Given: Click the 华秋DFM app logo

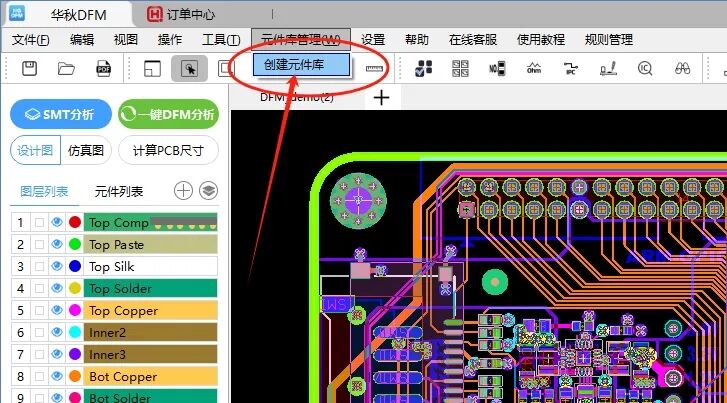Looking at the screenshot, I should (17, 13).
